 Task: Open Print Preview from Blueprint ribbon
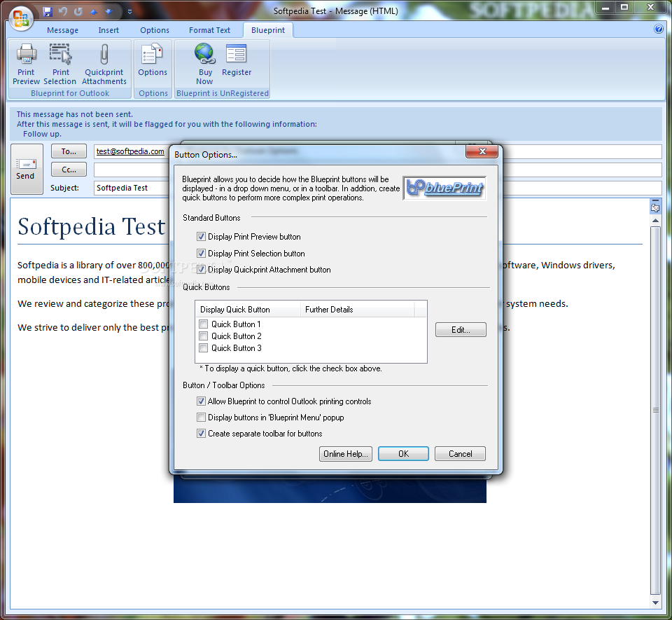pyautogui.click(x=26, y=64)
